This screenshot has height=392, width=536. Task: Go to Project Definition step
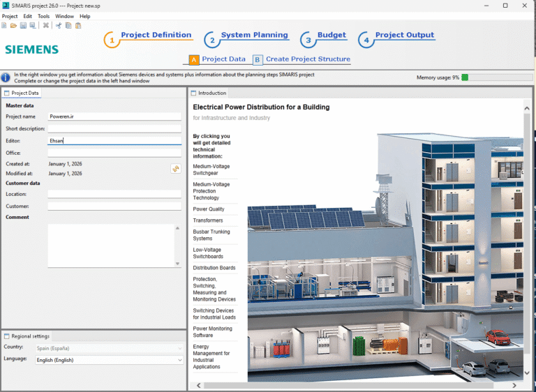pyautogui.click(x=156, y=35)
